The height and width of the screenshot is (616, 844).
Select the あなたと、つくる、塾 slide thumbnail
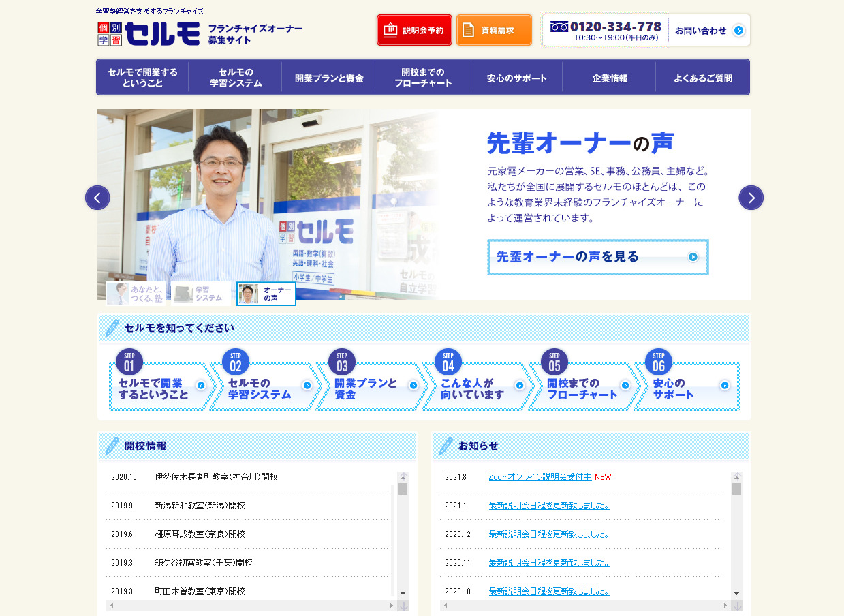[x=136, y=294]
